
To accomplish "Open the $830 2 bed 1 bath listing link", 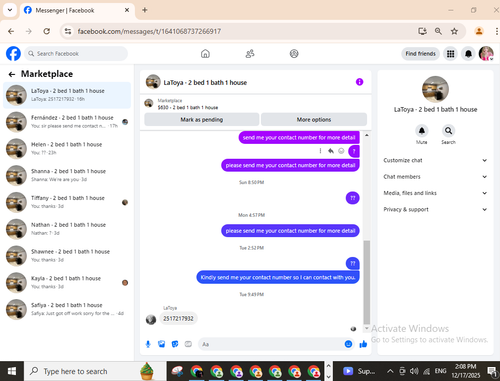I will pyautogui.click(x=188, y=107).
